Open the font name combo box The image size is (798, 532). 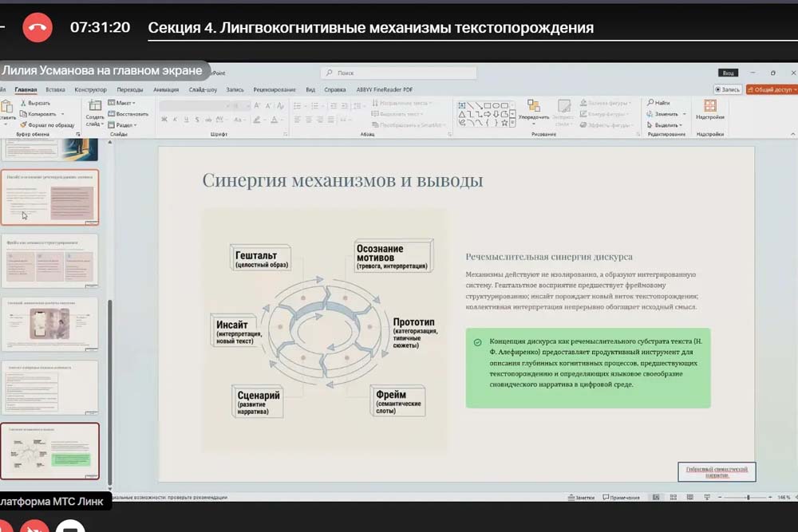coord(195,106)
